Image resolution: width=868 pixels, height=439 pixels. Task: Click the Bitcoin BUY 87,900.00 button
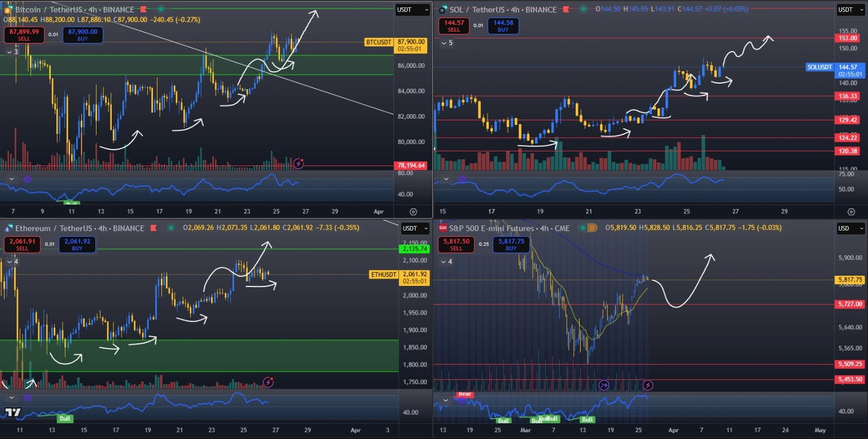tap(83, 35)
